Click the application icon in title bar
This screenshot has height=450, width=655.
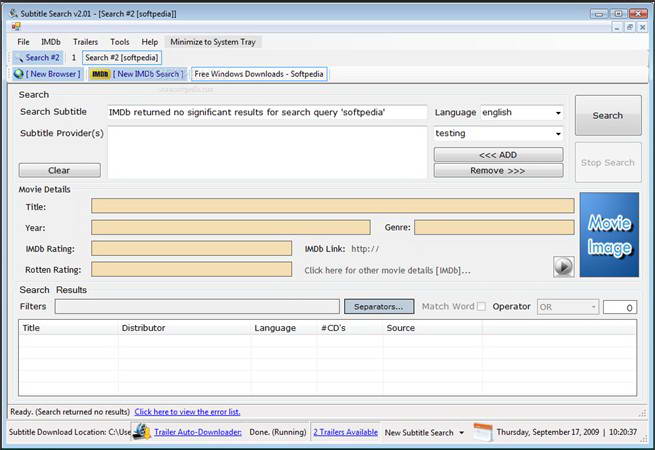pos(11,13)
